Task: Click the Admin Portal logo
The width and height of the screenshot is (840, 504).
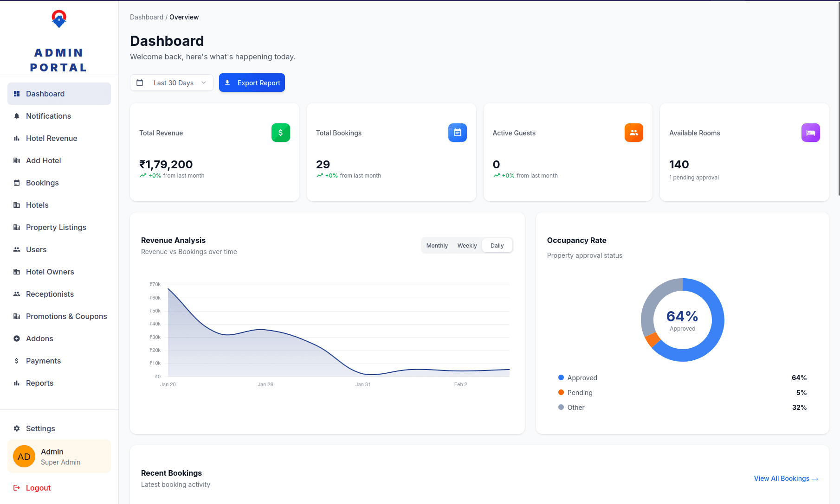Action: [x=59, y=19]
